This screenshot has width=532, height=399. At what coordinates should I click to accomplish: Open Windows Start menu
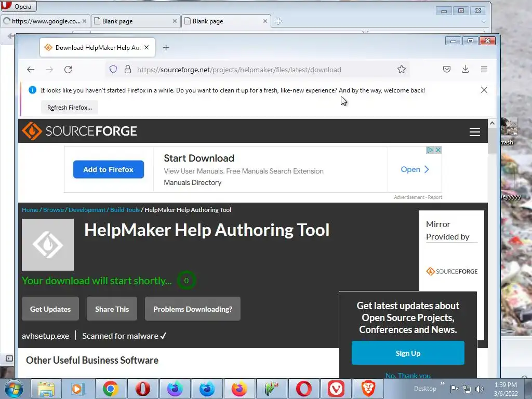(14, 389)
